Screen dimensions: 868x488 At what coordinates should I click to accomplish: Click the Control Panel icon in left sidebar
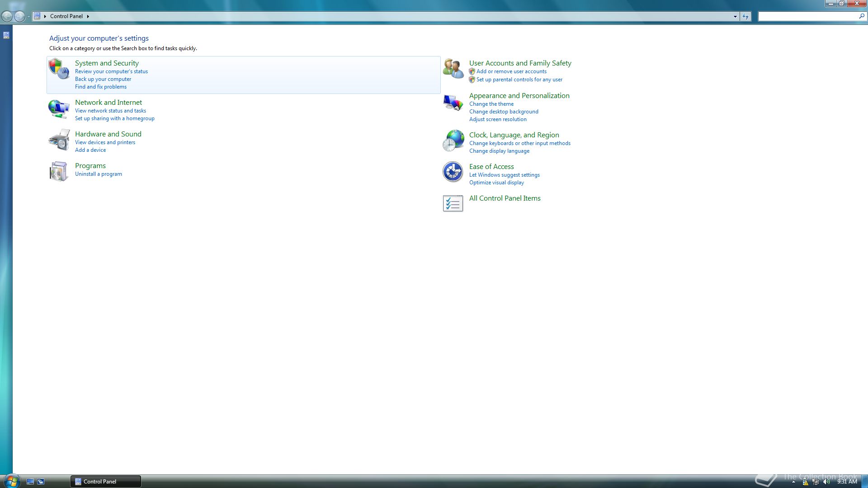pyautogui.click(x=6, y=35)
